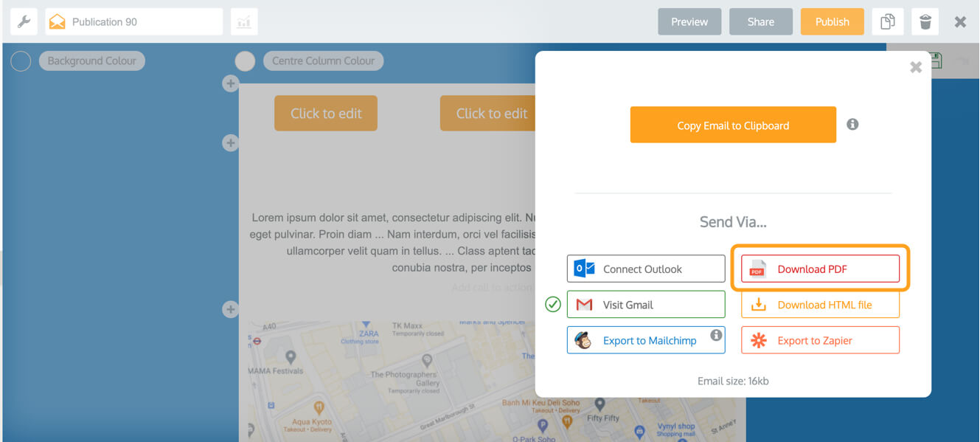This screenshot has height=442, width=980.
Task: Click the info icon beside Copy Email button
Action: [x=852, y=125]
